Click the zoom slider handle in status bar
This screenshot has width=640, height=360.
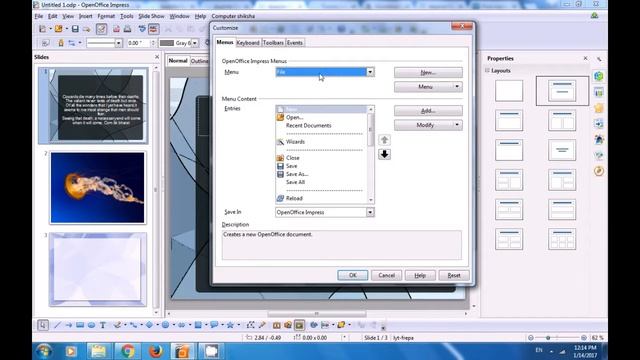coord(548,338)
